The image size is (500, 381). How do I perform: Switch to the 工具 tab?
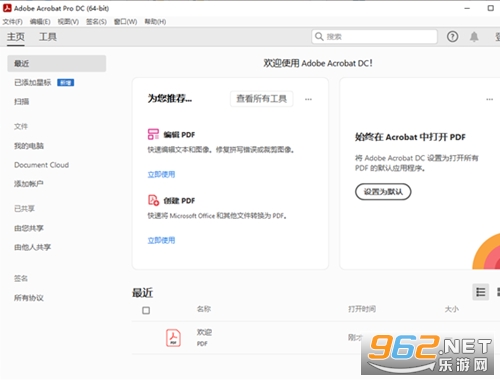(x=48, y=37)
